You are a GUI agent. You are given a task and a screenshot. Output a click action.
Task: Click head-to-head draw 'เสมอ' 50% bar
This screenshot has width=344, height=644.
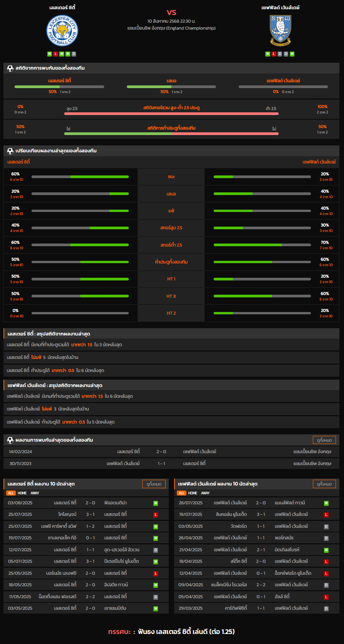tap(171, 87)
